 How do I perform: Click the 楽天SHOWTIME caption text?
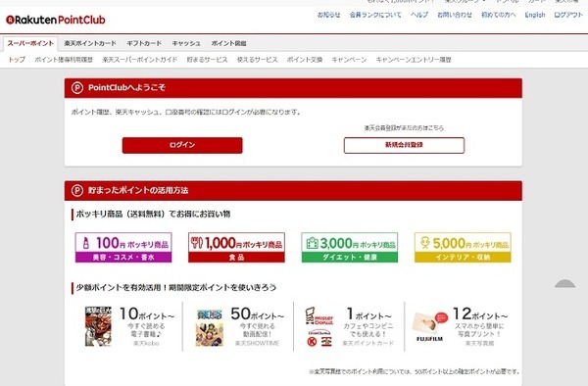click(x=257, y=343)
